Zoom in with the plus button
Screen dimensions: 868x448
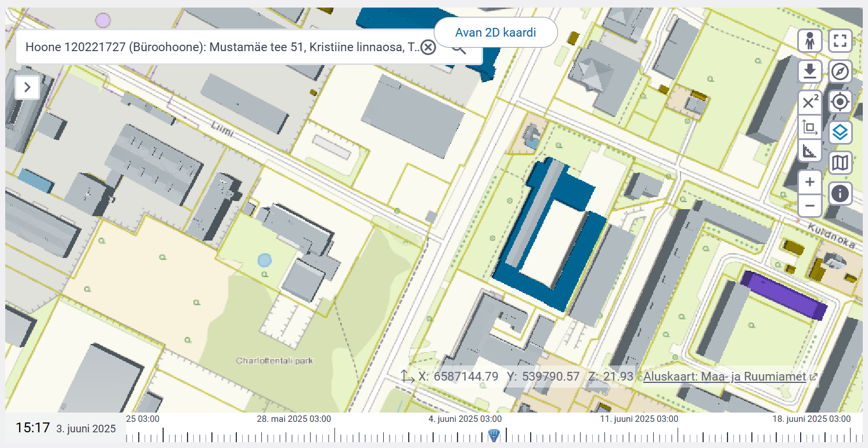[x=810, y=182]
